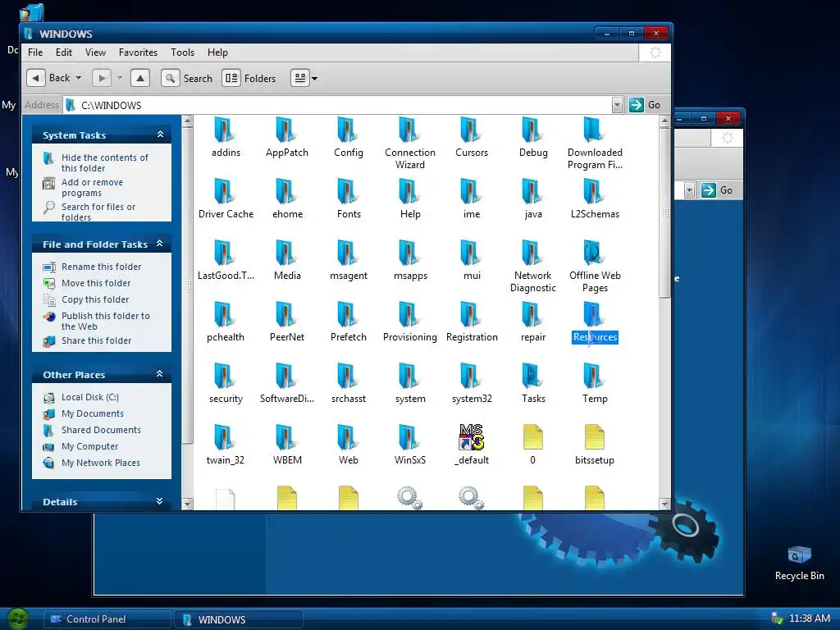Collapse the Other Places panel

pyautogui.click(x=160, y=374)
